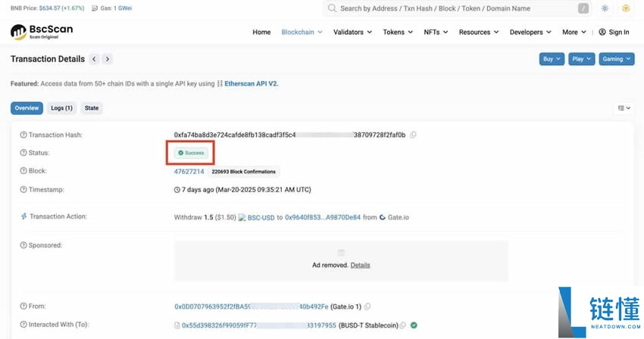The width and height of the screenshot is (644, 339).
Task: Click the Transaction Action lightning icon
Action: pos(23,216)
